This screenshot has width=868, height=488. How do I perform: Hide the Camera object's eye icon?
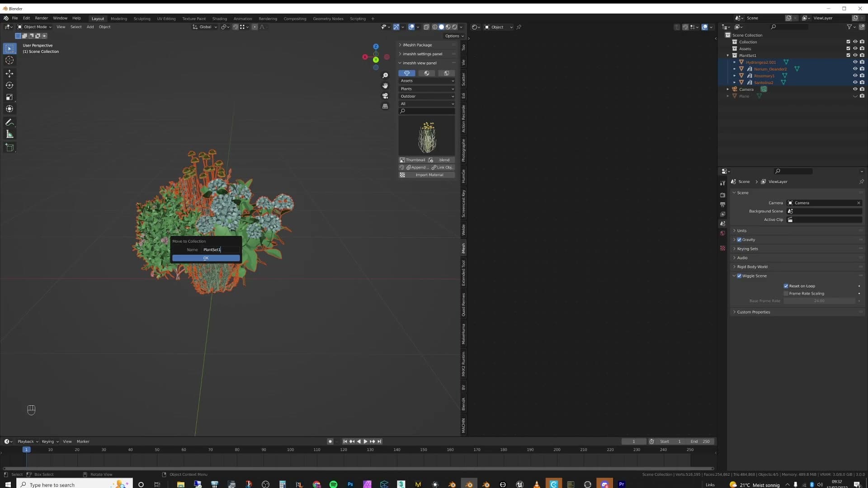[855, 89]
